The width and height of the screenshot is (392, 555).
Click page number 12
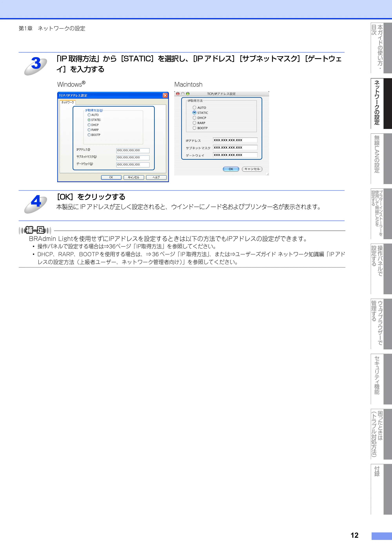coord(355,535)
